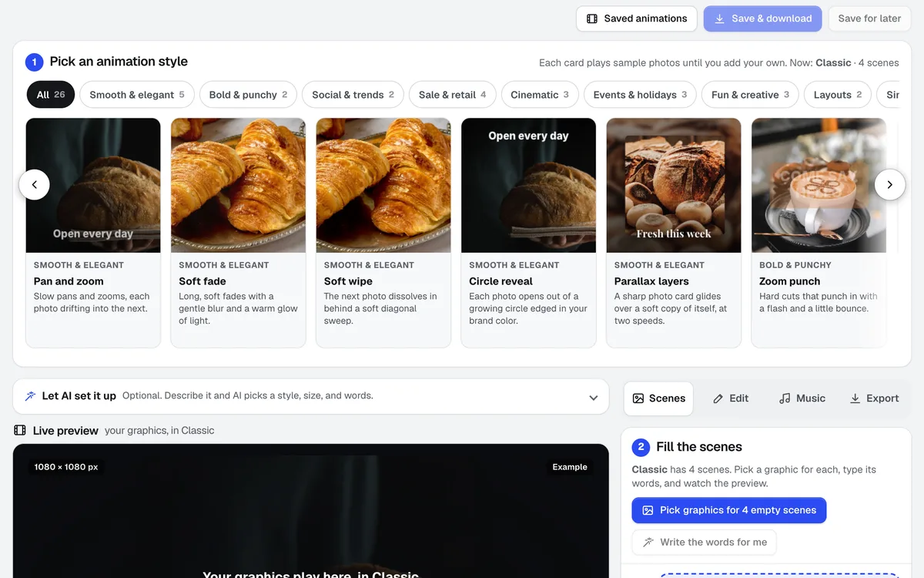
Task: Click the Save & download button
Action: tap(762, 18)
